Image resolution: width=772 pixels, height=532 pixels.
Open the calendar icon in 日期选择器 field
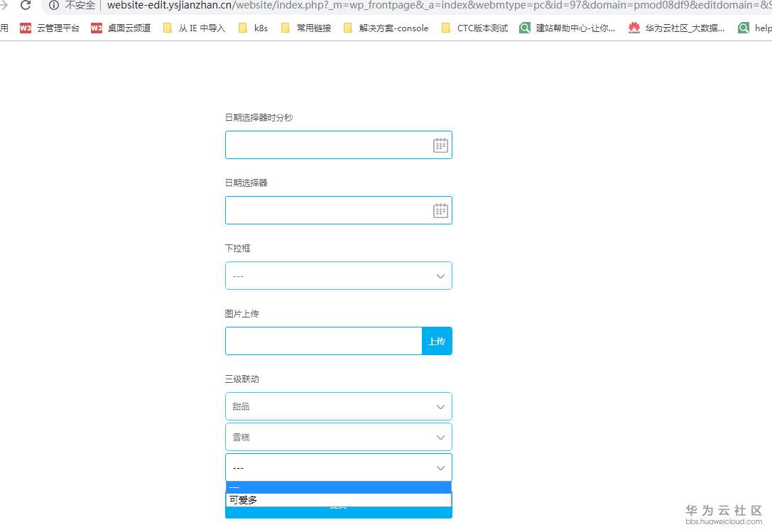440,211
